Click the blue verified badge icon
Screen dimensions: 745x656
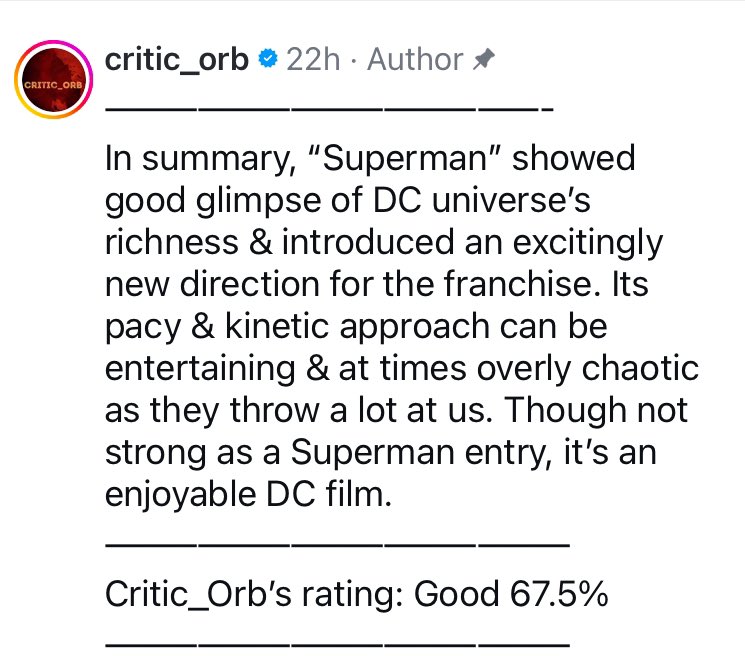point(267,59)
